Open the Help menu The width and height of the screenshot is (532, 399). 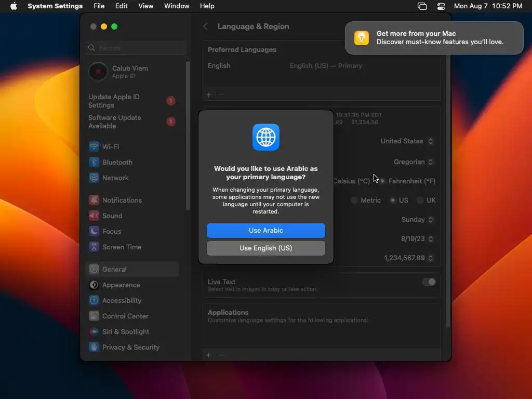click(207, 6)
